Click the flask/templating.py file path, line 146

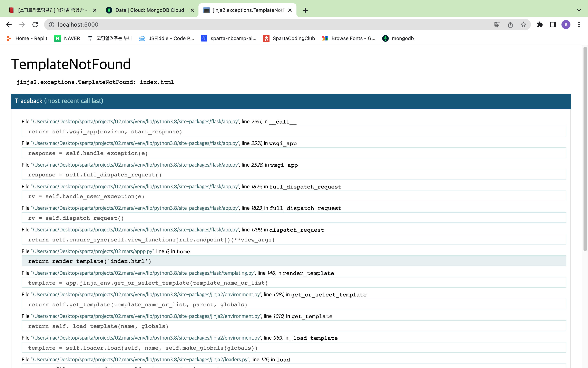click(x=143, y=273)
